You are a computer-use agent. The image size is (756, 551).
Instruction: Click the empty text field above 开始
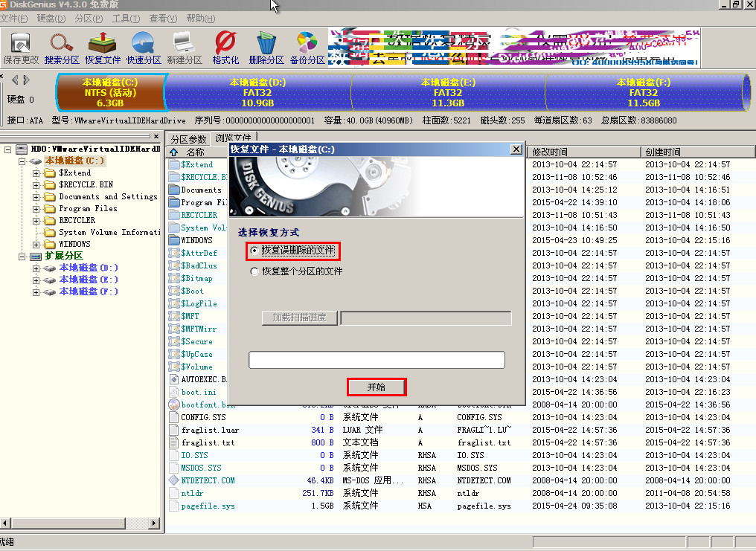377,360
